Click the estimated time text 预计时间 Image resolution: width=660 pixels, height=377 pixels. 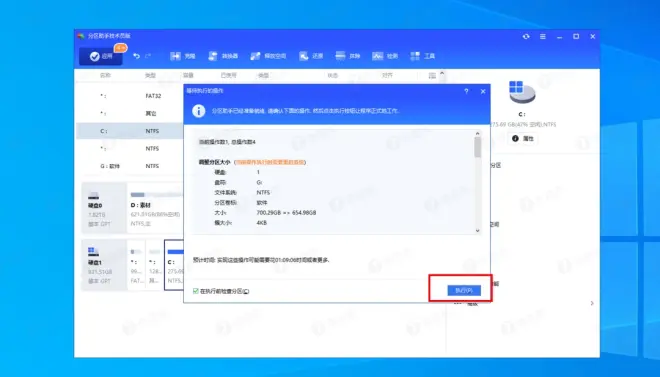coord(261,260)
